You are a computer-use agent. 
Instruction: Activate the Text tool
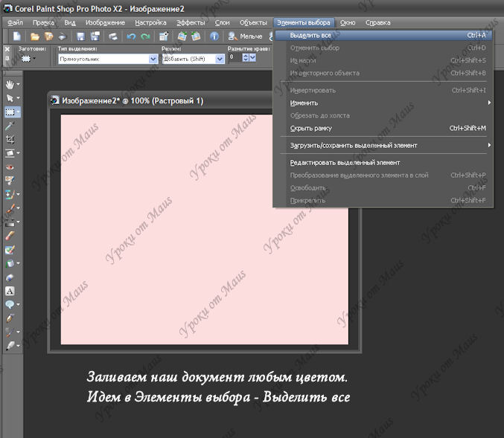(10, 291)
